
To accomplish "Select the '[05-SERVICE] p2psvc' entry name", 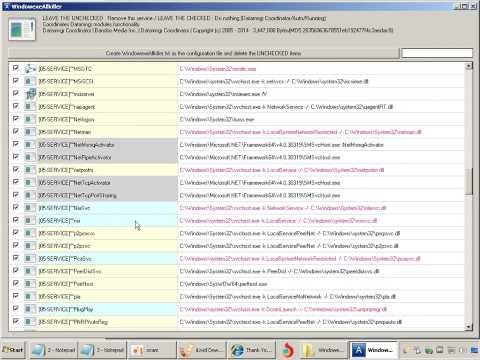I will tap(64, 246).
